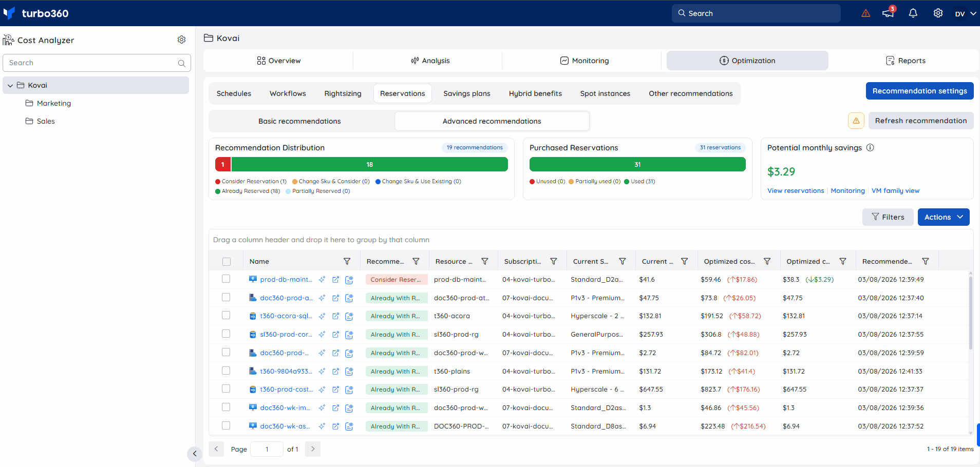Tick the checkbox for t360-9804a933 row
This screenshot has height=467, width=980.
(226, 371)
